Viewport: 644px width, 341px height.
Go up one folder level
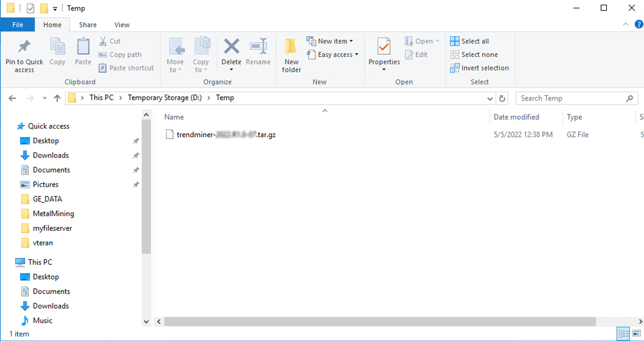pos(57,98)
